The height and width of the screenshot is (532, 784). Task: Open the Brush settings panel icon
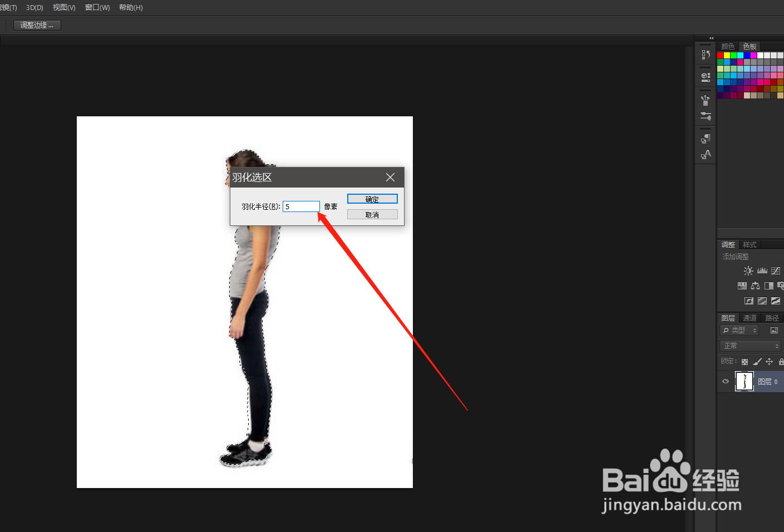click(x=706, y=116)
